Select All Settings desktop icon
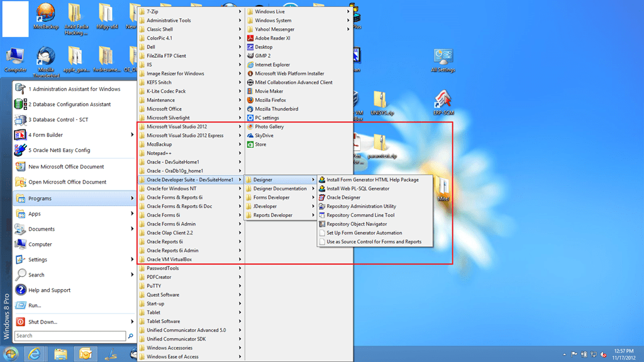This screenshot has width=644, height=362. (x=443, y=61)
